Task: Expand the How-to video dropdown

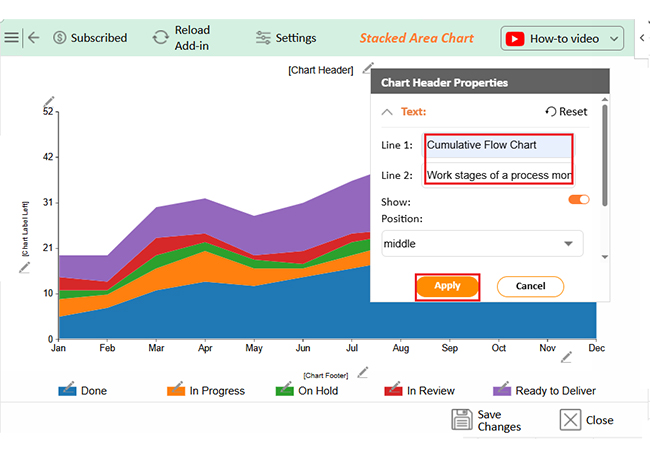Action: point(612,39)
